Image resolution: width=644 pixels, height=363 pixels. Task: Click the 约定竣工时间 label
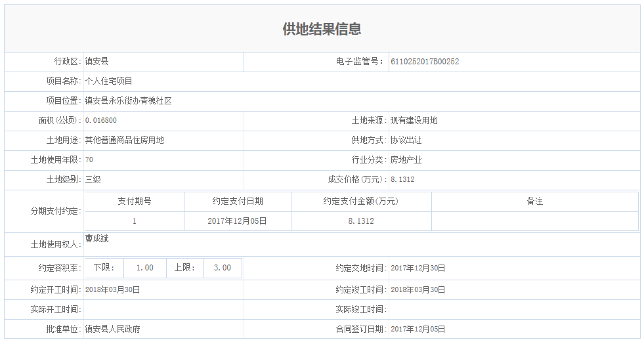[361, 290]
